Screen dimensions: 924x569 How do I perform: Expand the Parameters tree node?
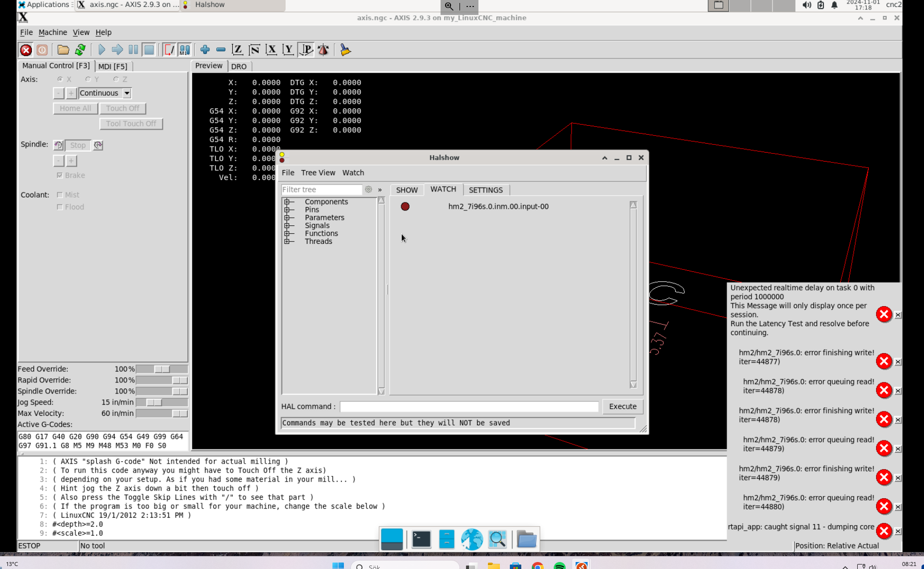[287, 218]
